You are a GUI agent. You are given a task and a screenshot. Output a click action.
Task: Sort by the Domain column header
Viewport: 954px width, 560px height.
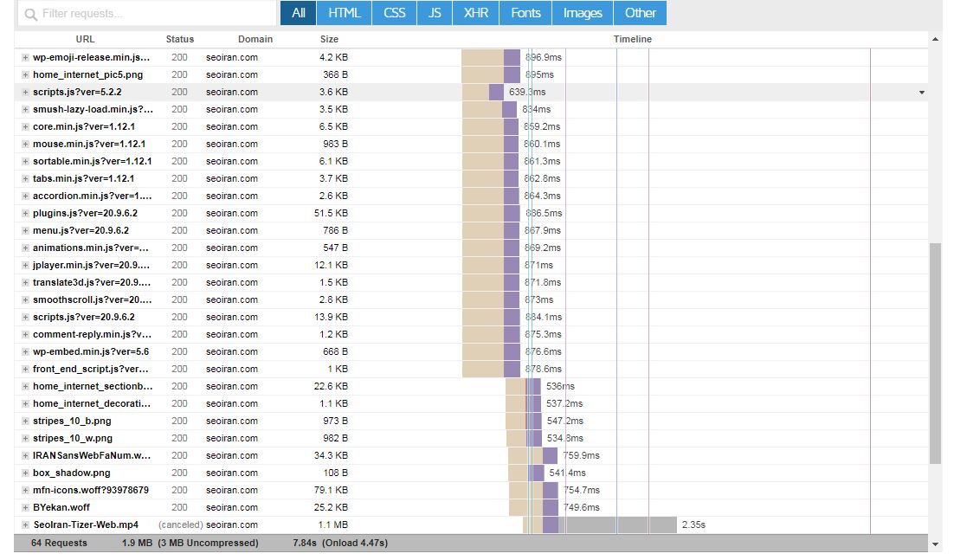(x=255, y=39)
